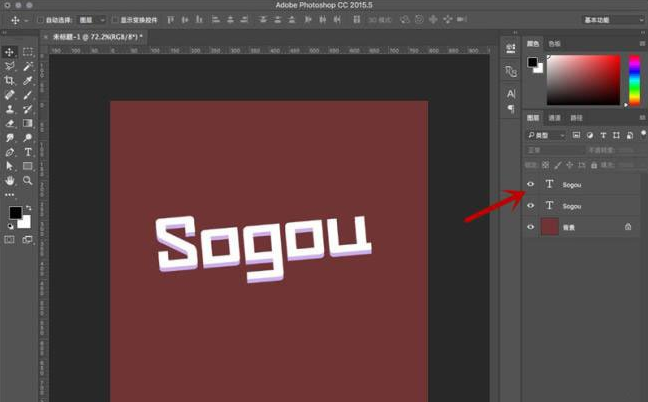This screenshot has width=648, height=402.
Task: Open the Character panel icon
Action: coord(511,94)
